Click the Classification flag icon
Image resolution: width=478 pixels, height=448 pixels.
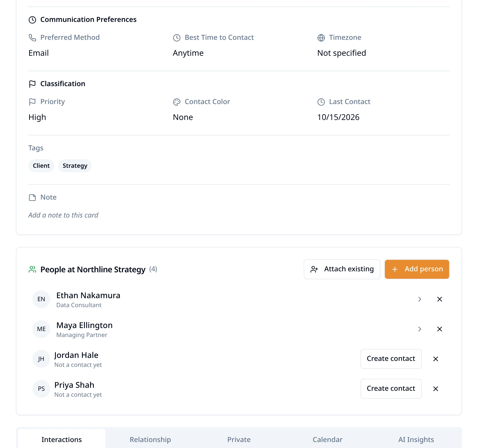tap(32, 84)
